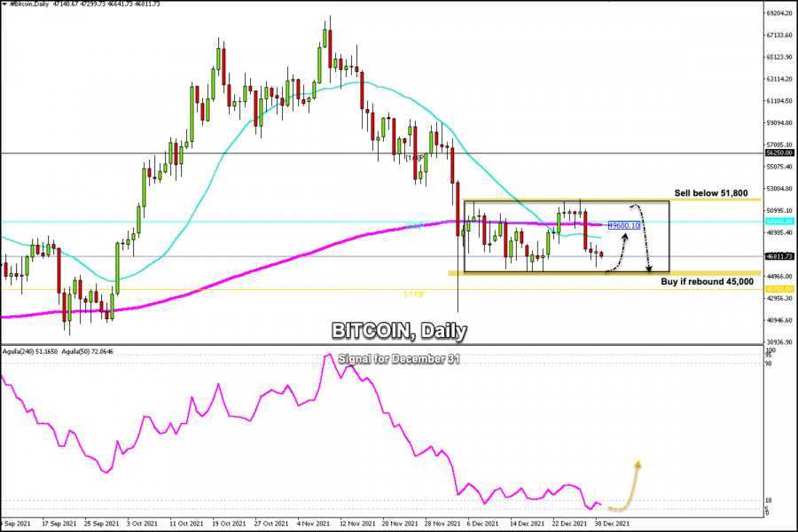
Task: Open the chart menu triangle beside #Bitcoin
Action: tap(5, 4)
